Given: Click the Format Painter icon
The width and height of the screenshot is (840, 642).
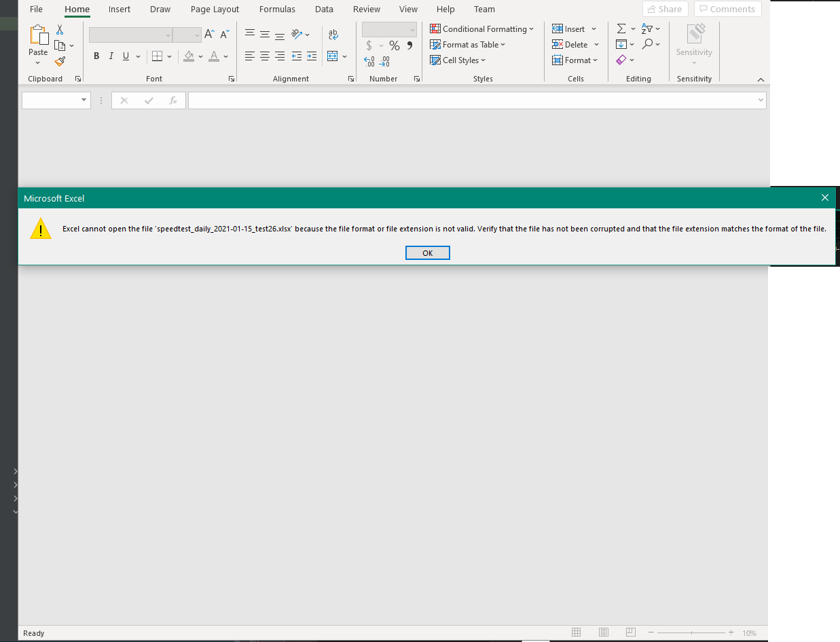Looking at the screenshot, I should (60, 60).
